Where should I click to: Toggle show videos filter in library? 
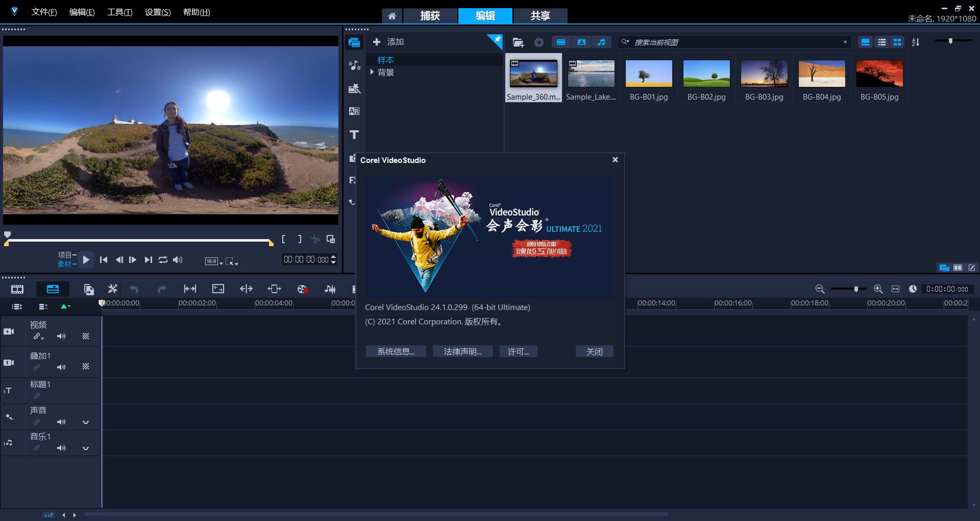click(x=561, y=42)
